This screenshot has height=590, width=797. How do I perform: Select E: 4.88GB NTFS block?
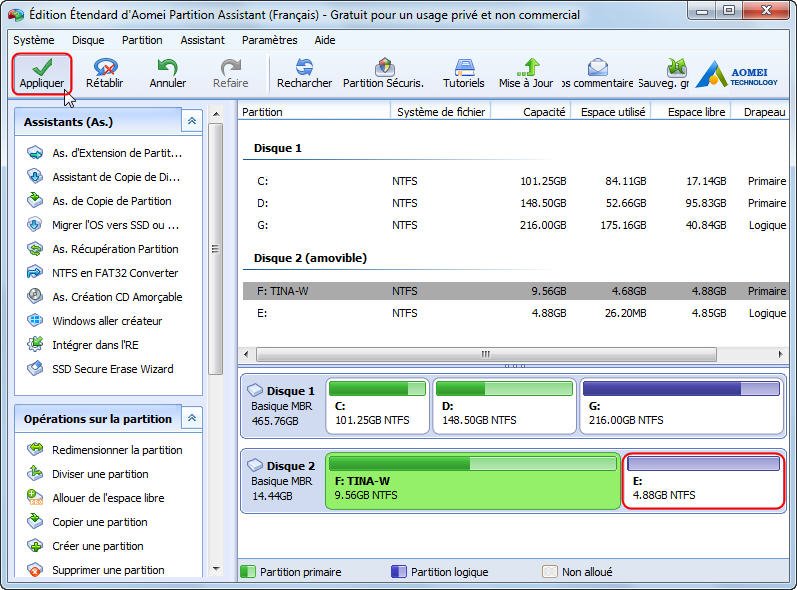(x=703, y=481)
